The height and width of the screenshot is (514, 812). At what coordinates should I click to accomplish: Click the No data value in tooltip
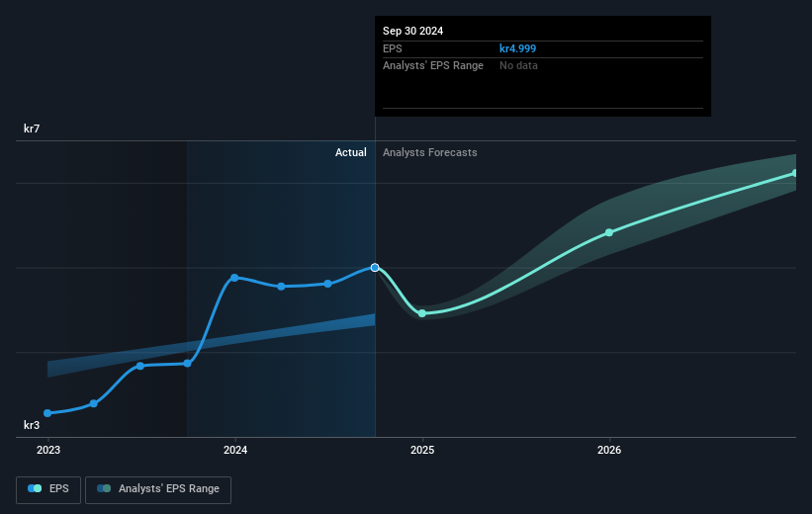[518, 66]
